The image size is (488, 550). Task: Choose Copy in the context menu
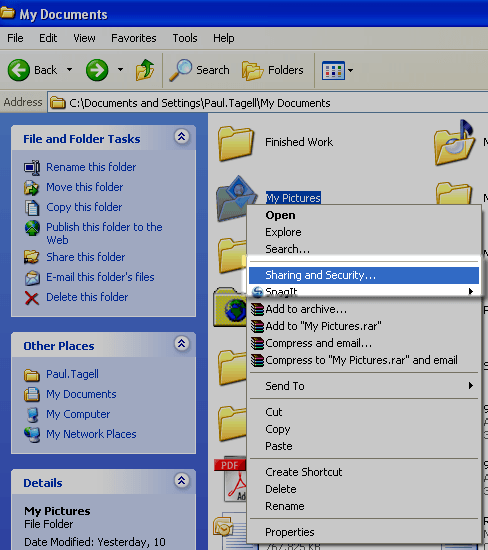[x=363, y=429]
